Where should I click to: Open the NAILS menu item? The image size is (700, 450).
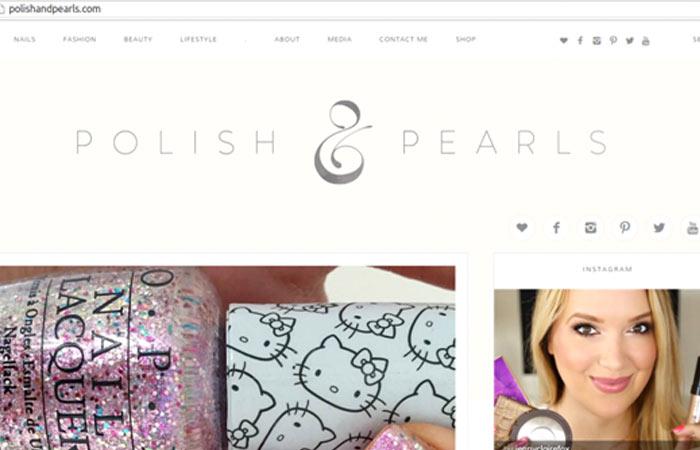pos(25,39)
